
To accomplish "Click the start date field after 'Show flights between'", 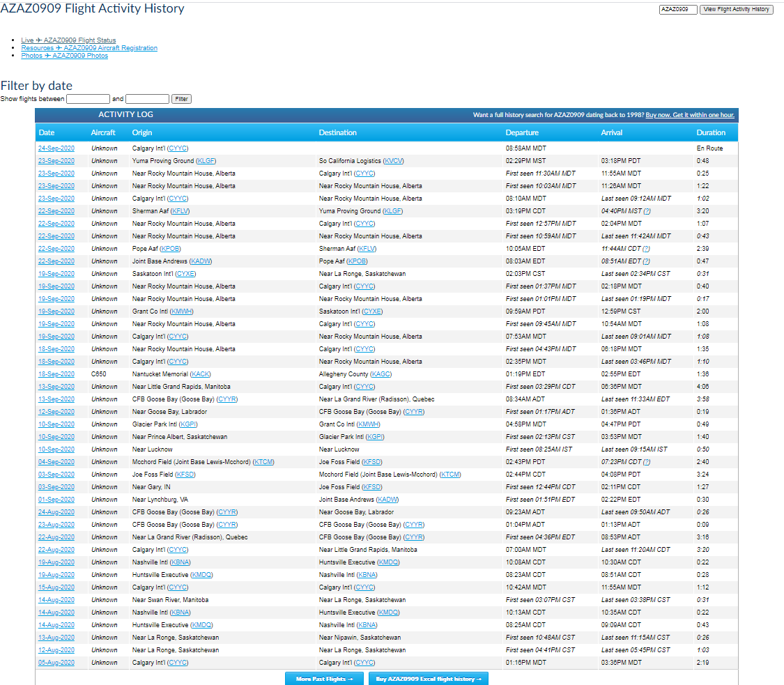I will pyautogui.click(x=88, y=99).
